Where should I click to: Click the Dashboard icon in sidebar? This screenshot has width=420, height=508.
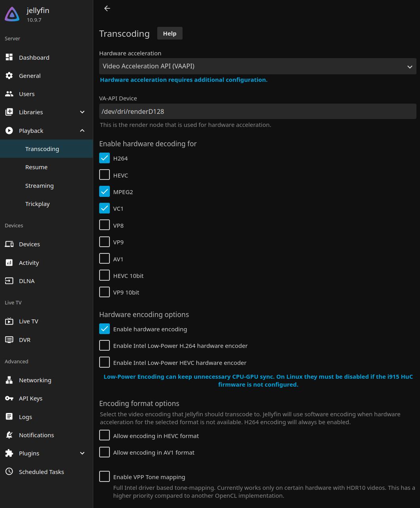(9, 57)
